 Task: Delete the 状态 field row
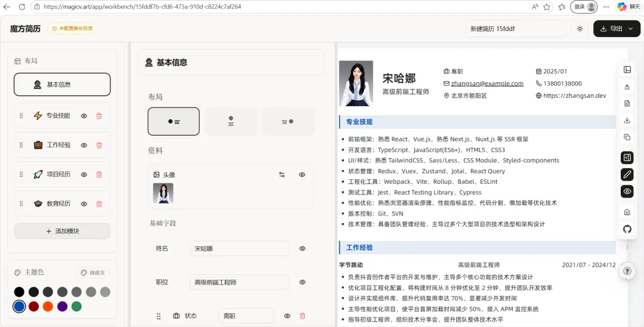coord(302,316)
